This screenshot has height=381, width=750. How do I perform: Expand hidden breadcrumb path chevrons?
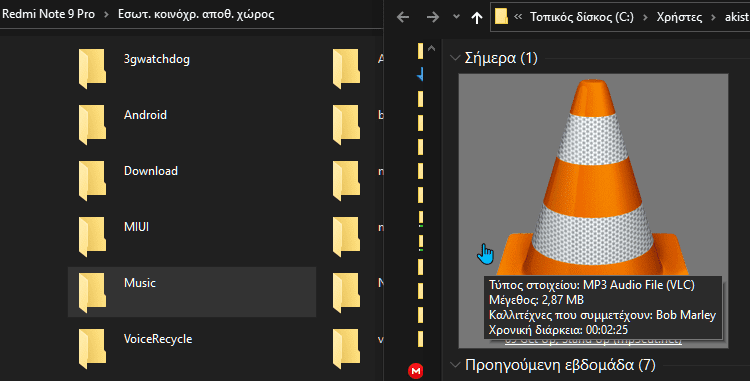518,17
